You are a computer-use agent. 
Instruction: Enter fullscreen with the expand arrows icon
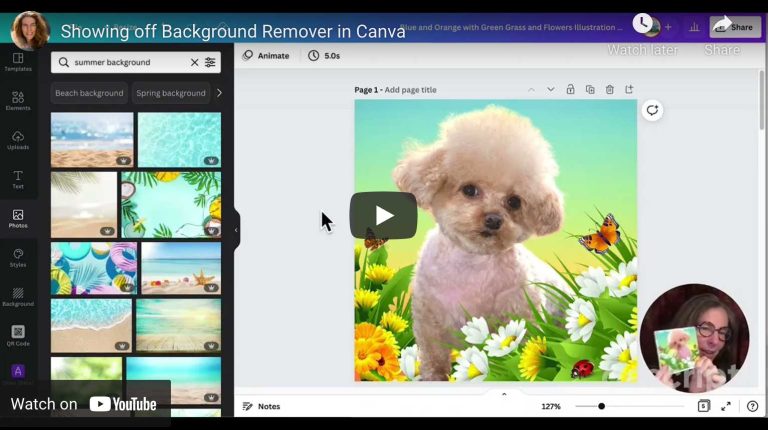point(726,406)
